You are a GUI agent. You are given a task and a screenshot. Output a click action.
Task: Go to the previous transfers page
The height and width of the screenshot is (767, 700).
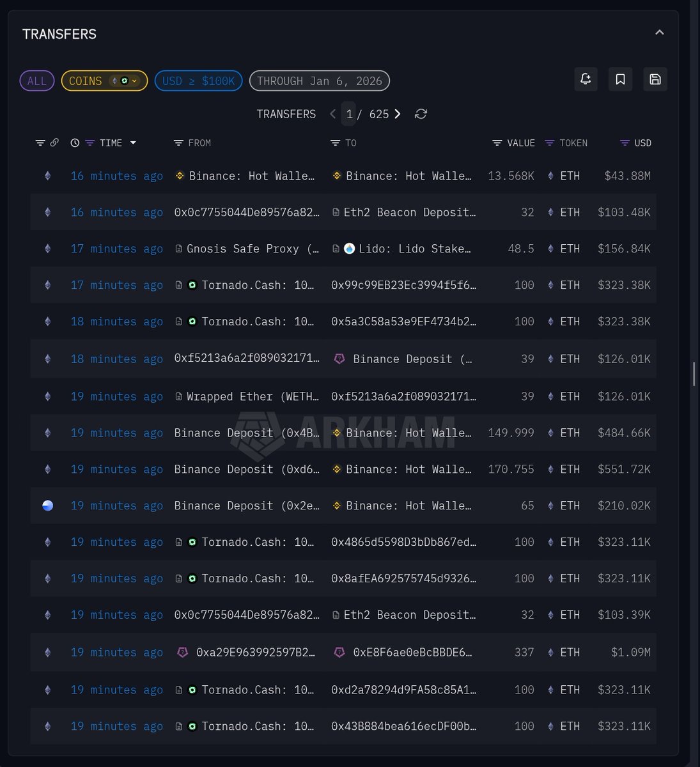coord(332,114)
